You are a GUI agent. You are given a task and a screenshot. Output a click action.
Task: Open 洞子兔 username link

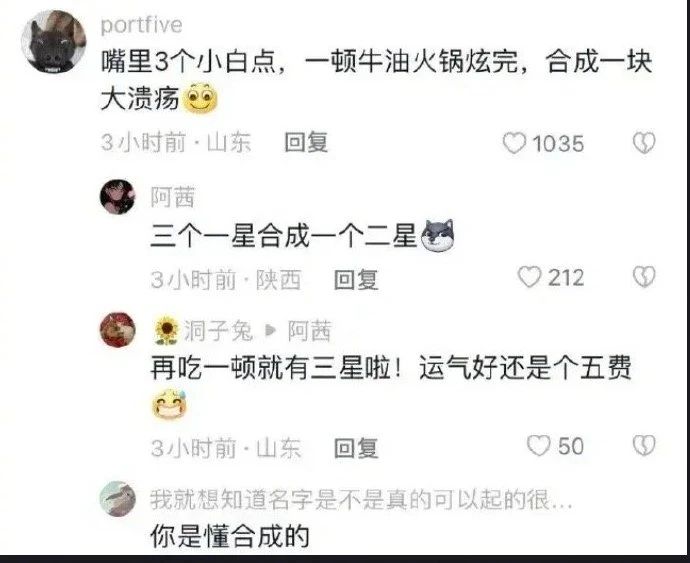218,331
